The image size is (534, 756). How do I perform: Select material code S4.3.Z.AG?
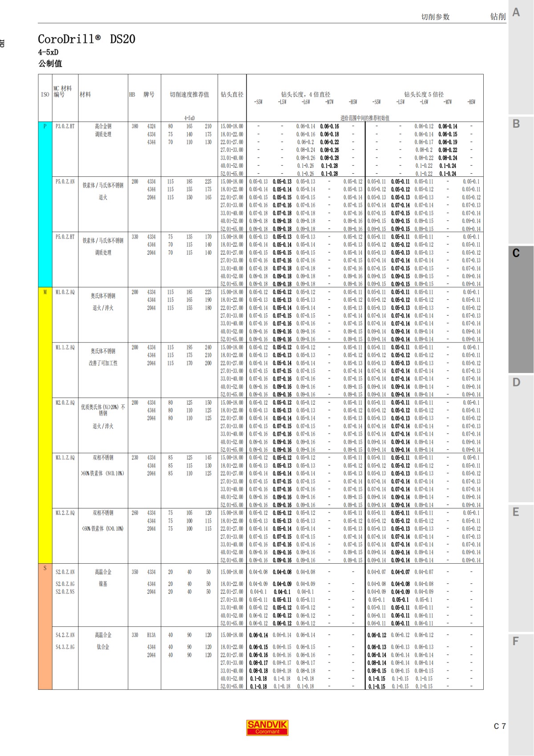click(65, 647)
